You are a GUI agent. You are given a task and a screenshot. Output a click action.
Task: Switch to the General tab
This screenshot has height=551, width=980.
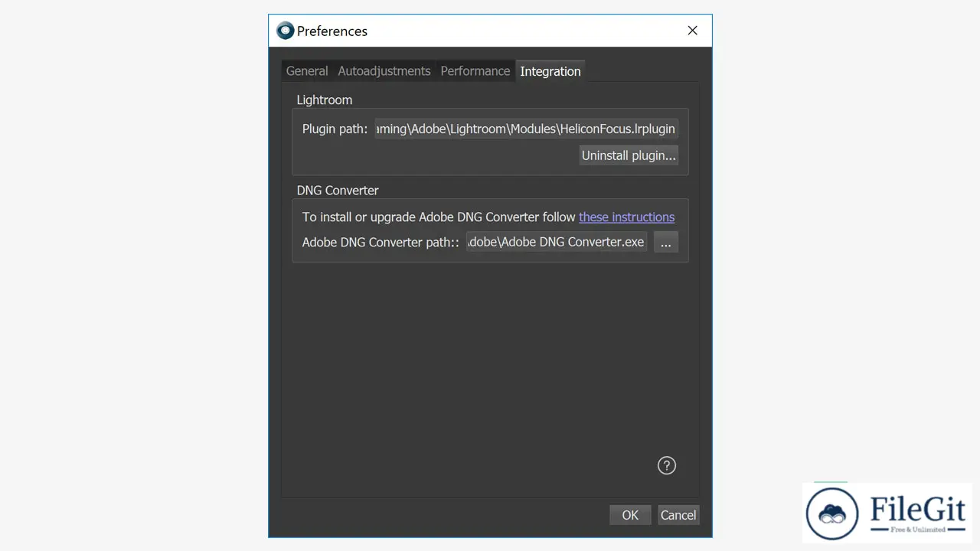307,71
